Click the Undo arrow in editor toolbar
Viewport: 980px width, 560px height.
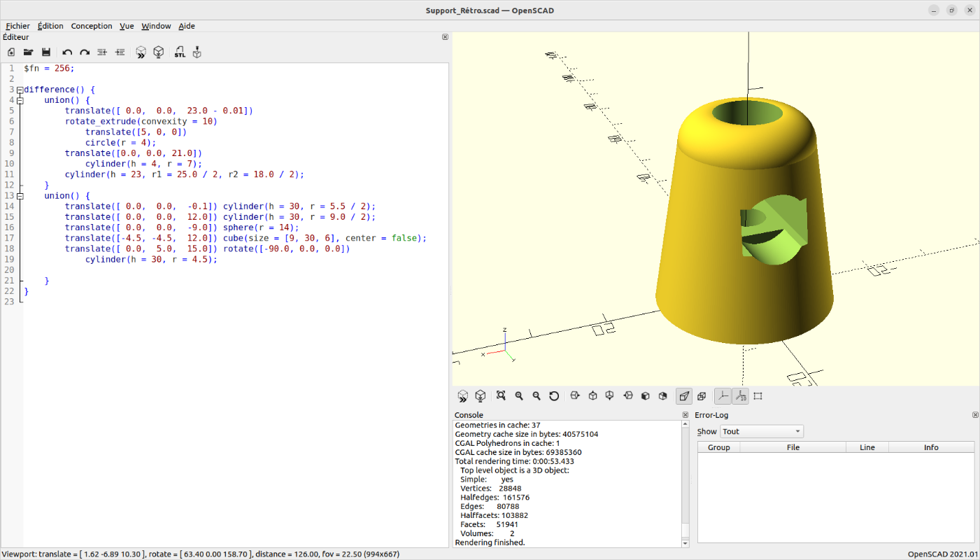coord(67,52)
